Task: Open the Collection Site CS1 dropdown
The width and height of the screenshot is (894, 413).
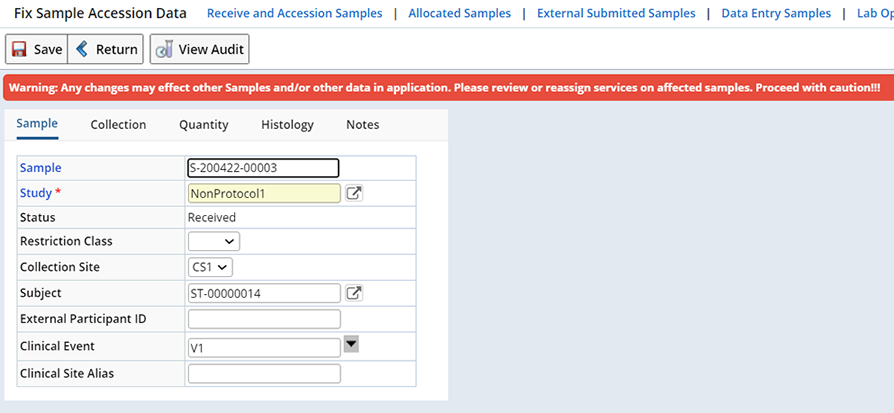Action: (x=210, y=266)
